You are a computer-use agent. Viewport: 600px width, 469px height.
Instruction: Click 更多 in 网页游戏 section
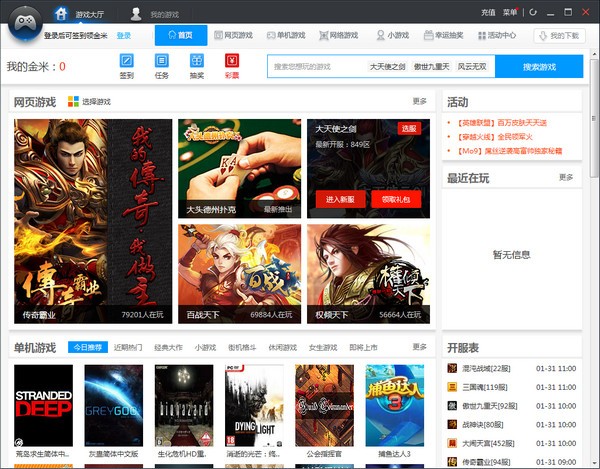[419, 101]
